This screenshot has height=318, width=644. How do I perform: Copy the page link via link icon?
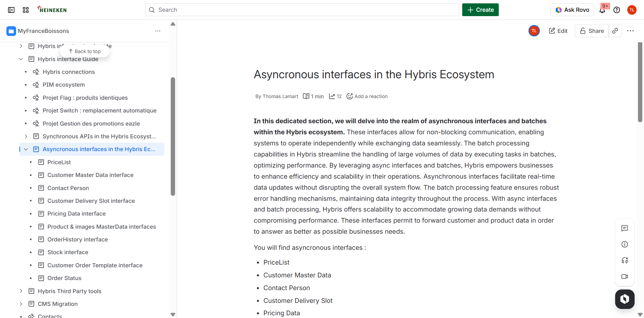615,31
